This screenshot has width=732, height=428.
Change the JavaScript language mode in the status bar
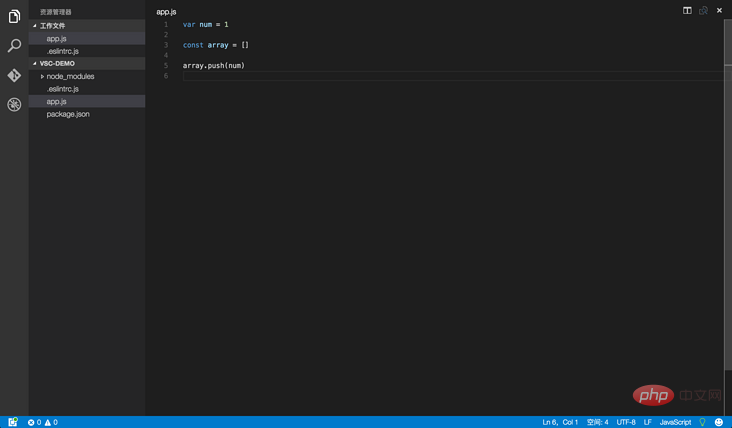point(675,422)
